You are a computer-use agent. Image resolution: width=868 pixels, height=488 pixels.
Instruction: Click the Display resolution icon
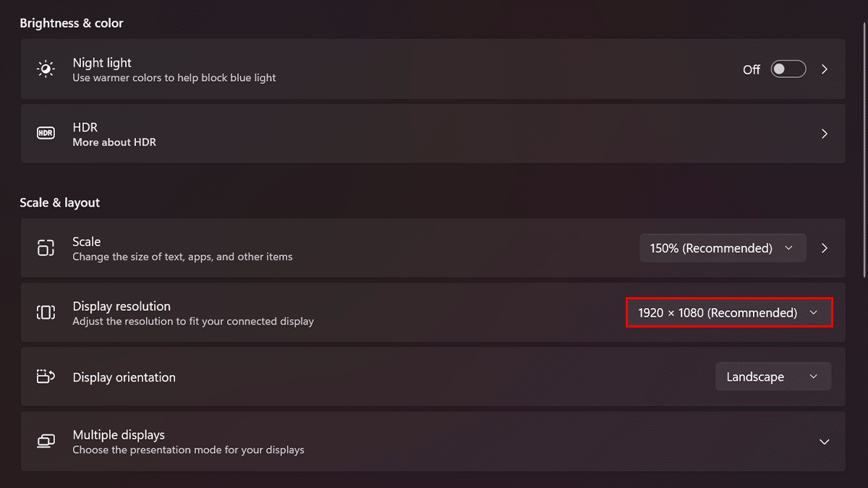(x=46, y=312)
